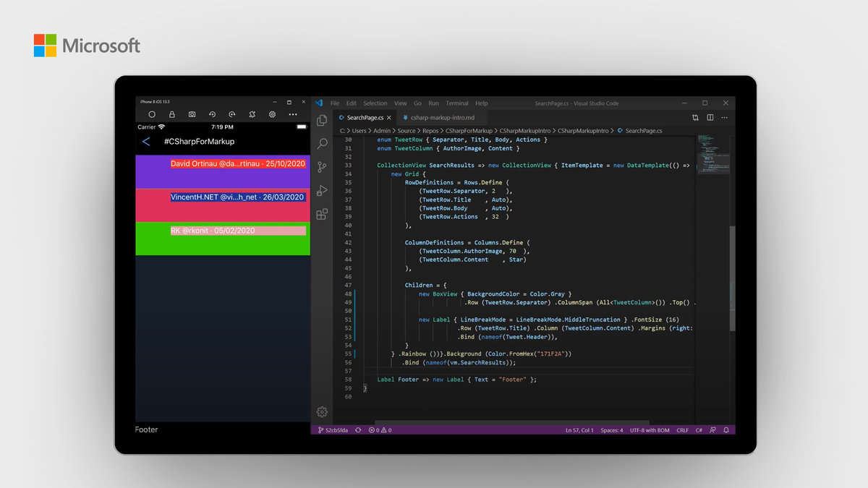Open the Terminal menu
The image size is (868, 488).
click(456, 103)
